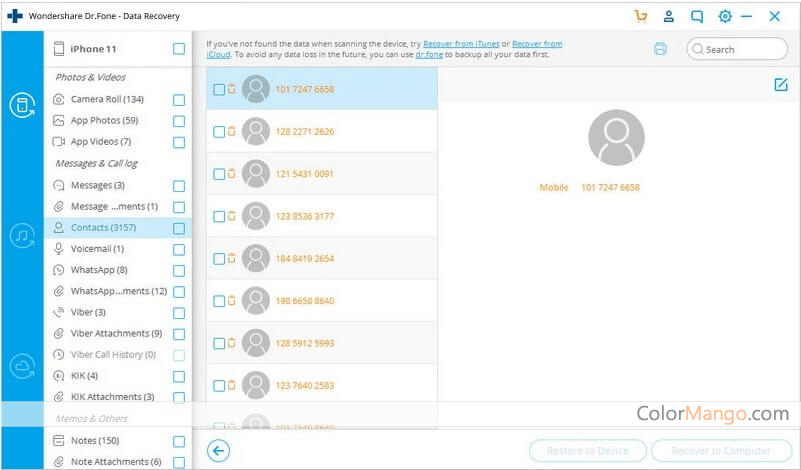The image size is (801, 470).
Task: Select the iTunes recovery music sidebar icon
Action: pyautogui.click(x=22, y=236)
